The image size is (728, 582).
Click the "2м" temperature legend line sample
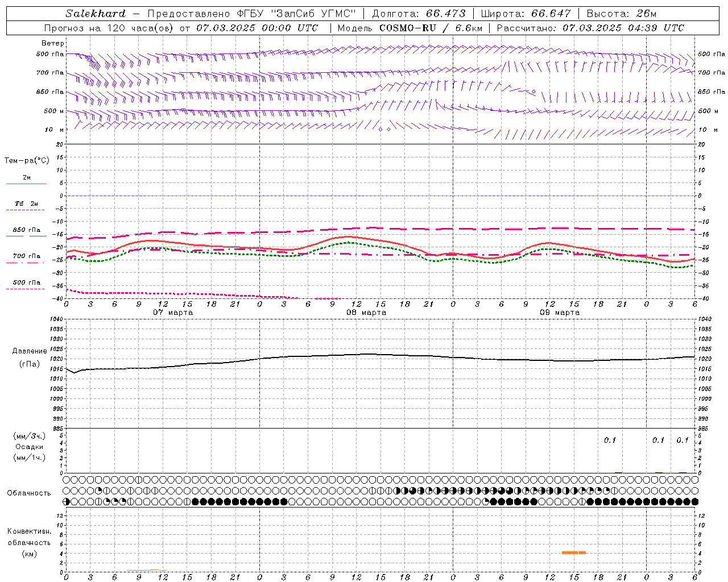coord(26,184)
